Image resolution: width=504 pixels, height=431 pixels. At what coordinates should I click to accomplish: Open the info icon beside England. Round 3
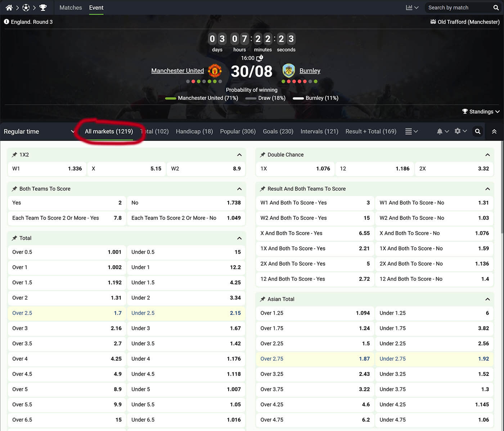click(x=6, y=22)
